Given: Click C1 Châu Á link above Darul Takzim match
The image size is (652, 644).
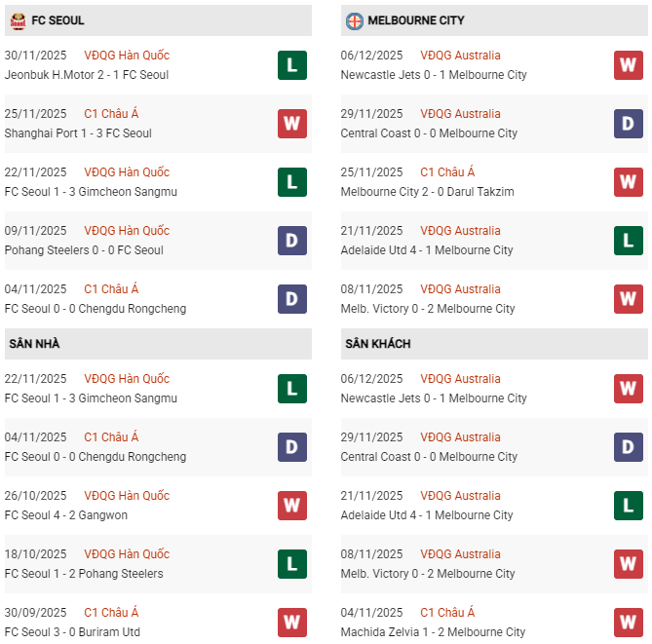Looking at the screenshot, I should coord(447,172).
